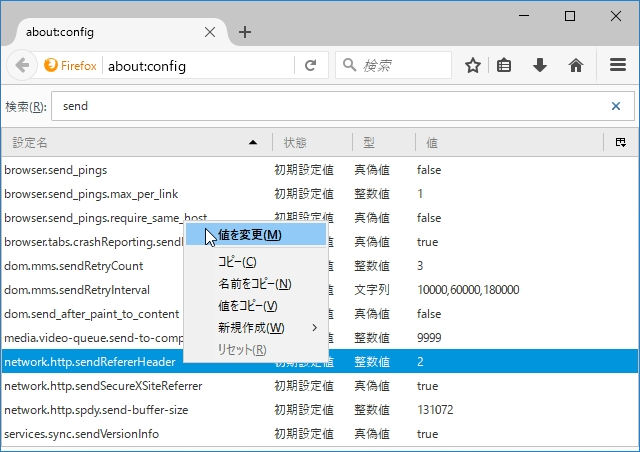Open the column picker icon

tap(621, 143)
